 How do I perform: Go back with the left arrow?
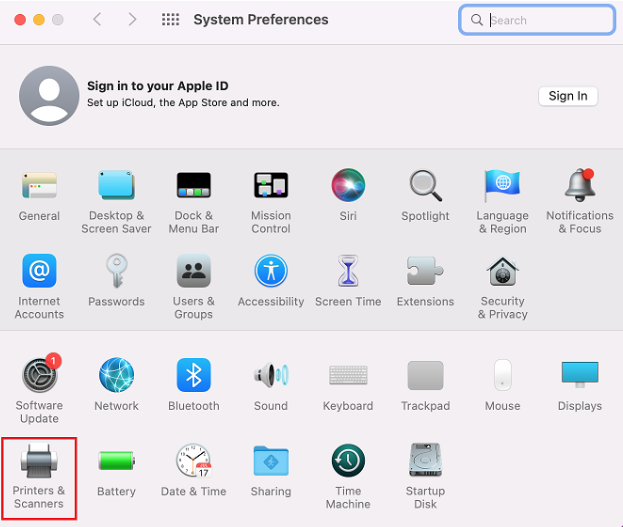coord(97,19)
